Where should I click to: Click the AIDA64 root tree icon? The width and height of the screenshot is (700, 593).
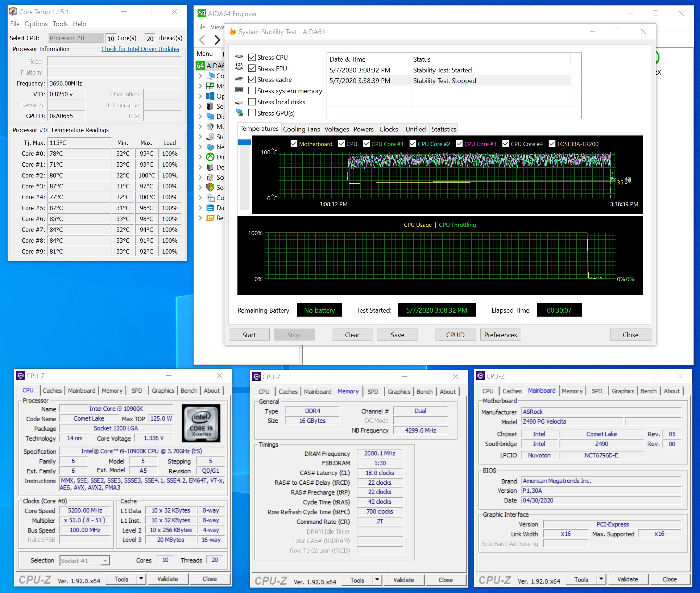200,66
